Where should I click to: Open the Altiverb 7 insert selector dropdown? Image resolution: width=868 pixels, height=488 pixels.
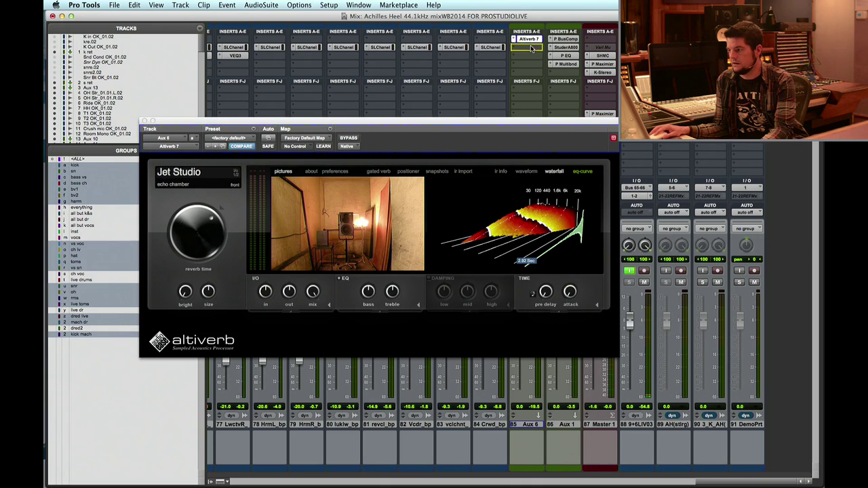click(x=170, y=146)
